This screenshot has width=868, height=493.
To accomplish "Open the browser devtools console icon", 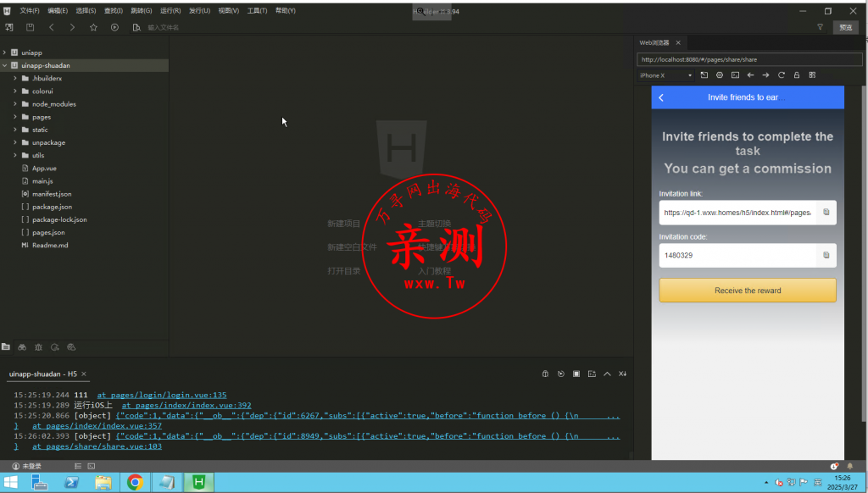I will pos(735,75).
